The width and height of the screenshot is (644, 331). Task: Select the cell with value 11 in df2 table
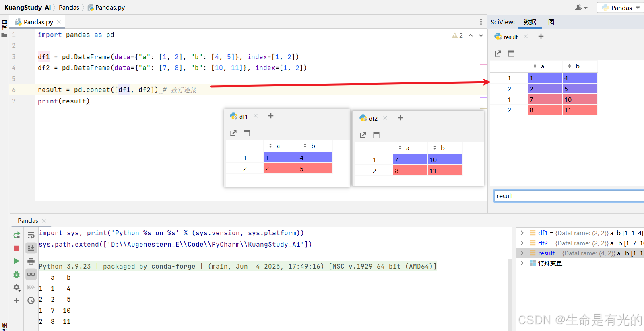click(445, 171)
